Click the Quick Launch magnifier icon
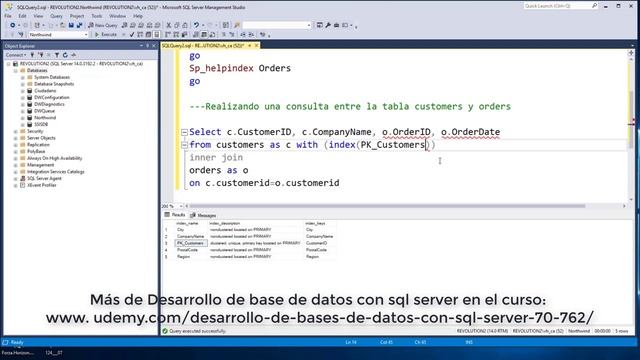Screen dimensions: 640x360 [x=594, y=6]
